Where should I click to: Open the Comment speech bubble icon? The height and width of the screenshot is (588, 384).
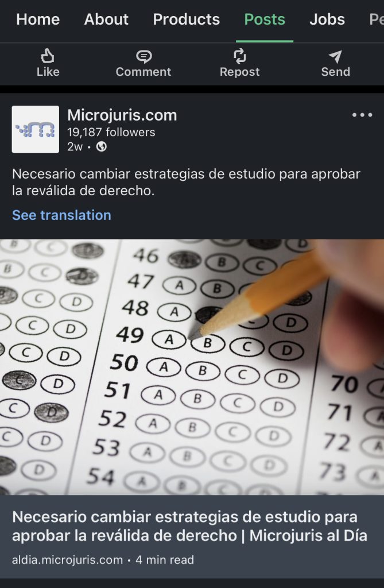(x=143, y=56)
